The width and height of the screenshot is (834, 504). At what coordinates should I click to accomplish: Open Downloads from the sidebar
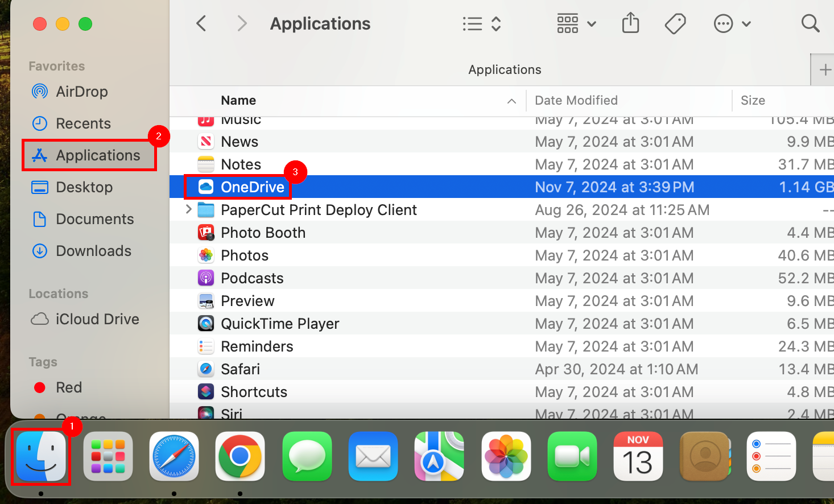tap(93, 250)
